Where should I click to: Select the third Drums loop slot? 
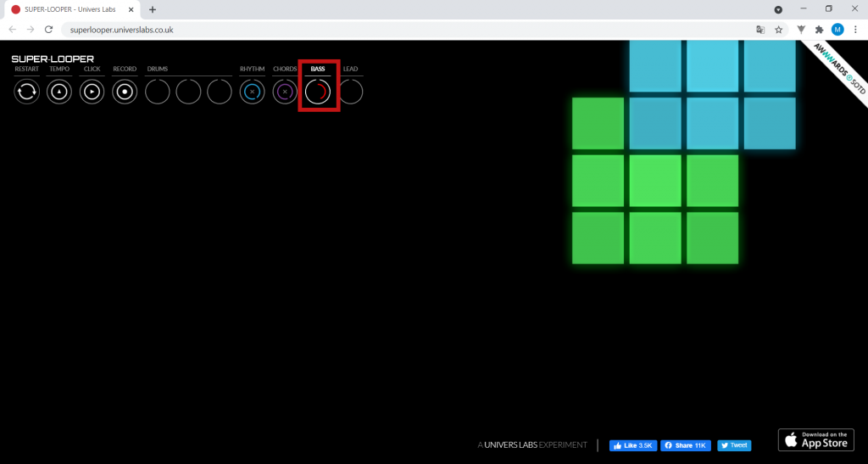pyautogui.click(x=220, y=92)
